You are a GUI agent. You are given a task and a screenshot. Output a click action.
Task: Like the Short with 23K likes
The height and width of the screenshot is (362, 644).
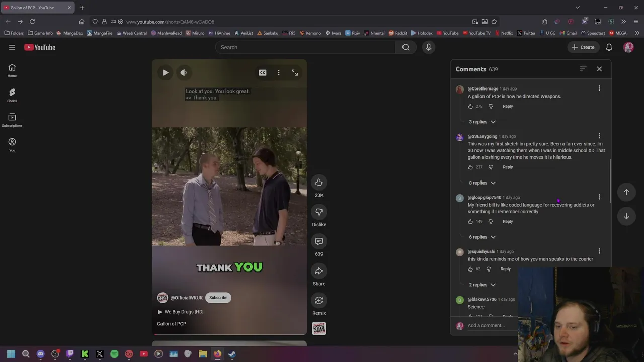coord(319,182)
